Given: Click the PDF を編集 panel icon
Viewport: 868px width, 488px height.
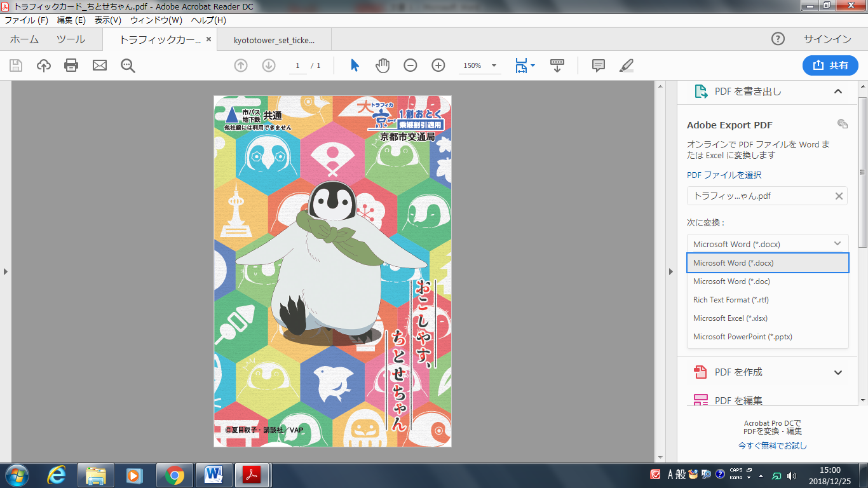Looking at the screenshot, I should coord(701,400).
